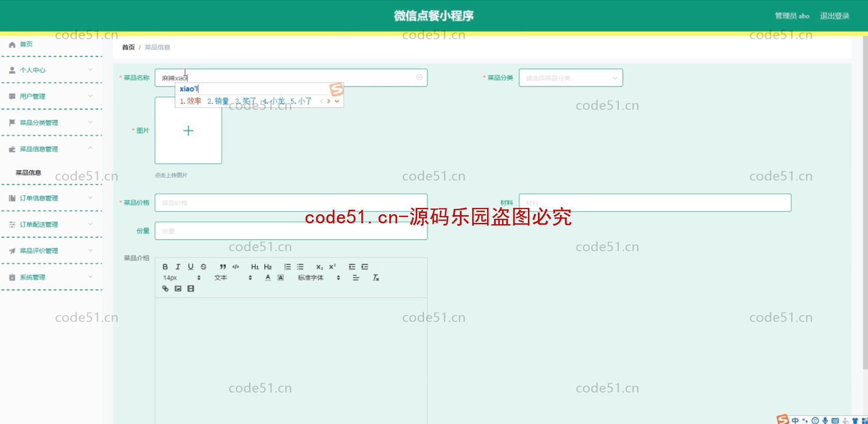The width and height of the screenshot is (868, 424).
Task: Clear the 菜品名称 input field
Action: [419, 77]
